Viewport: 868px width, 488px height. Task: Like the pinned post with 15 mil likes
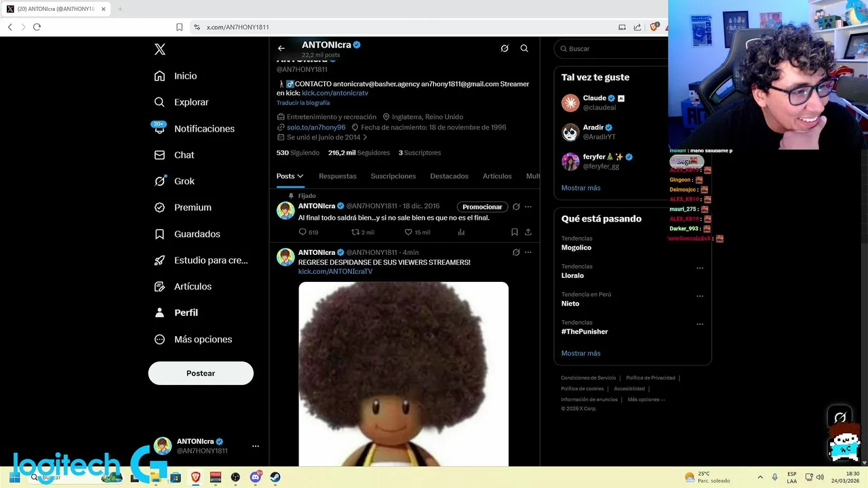417,232
